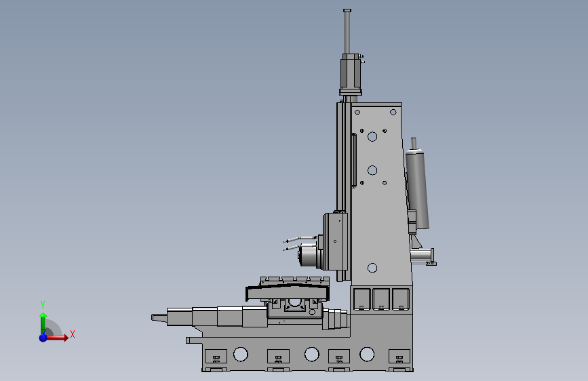Select the servo motor on top of the column

pyautogui.click(x=351, y=75)
